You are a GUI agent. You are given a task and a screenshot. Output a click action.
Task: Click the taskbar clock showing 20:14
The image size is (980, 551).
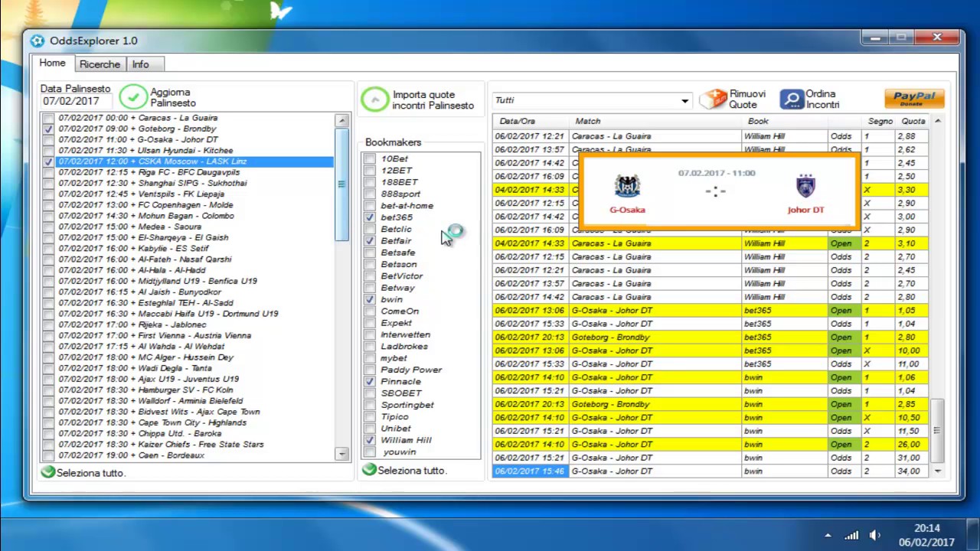pyautogui.click(x=926, y=528)
